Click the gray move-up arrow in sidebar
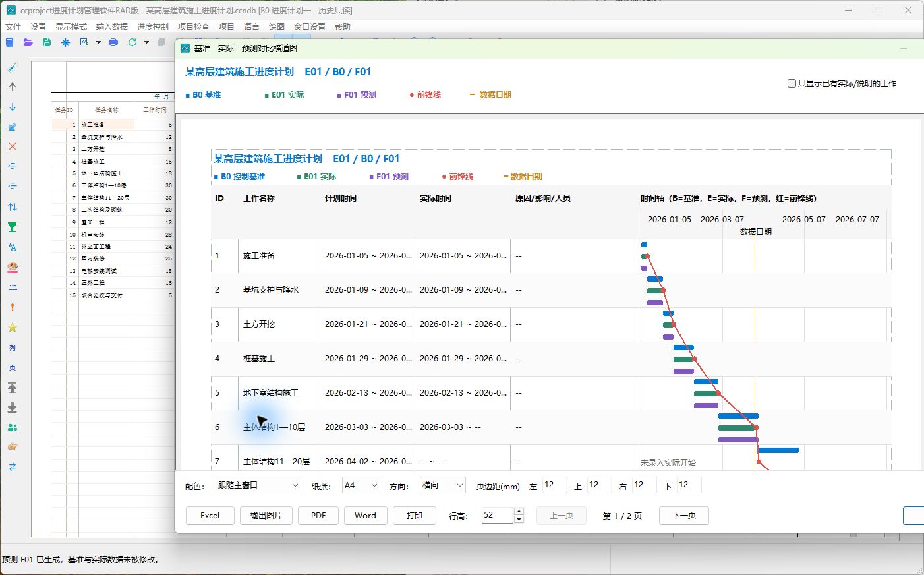This screenshot has height=575, width=924. (x=13, y=87)
